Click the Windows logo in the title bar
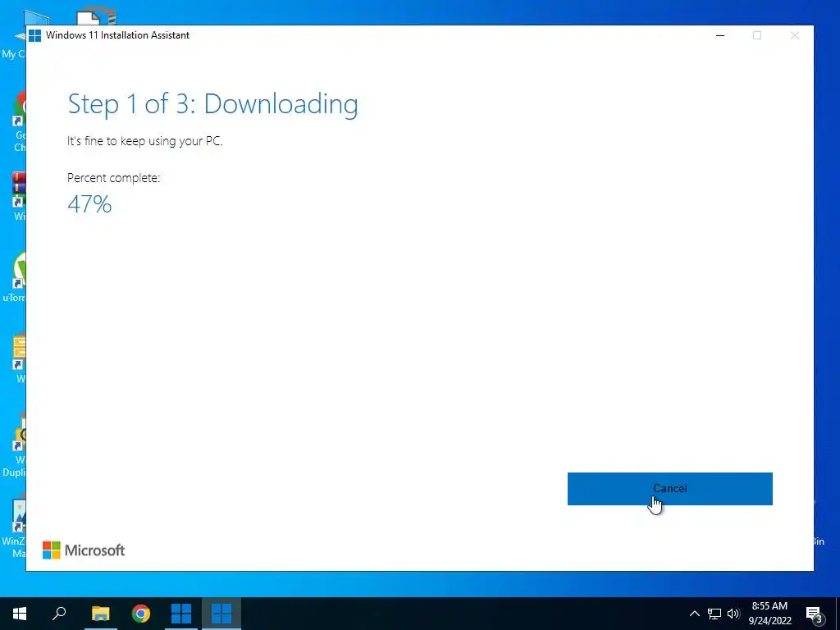The width and height of the screenshot is (840, 630). coord(34,35)
